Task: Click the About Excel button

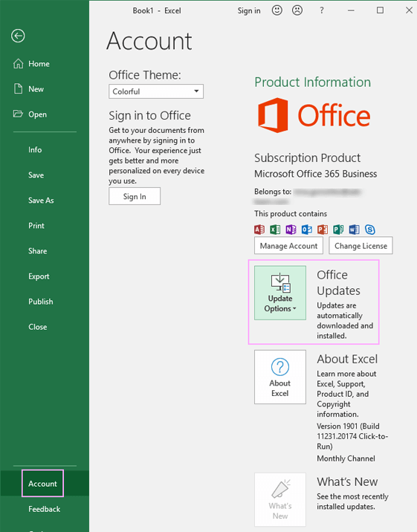Action: click(x=280, y=377)
